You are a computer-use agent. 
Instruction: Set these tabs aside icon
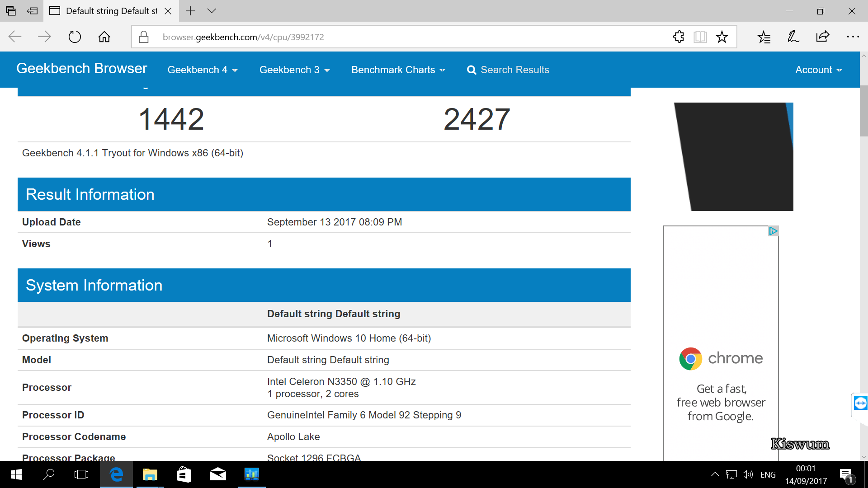pyautogui.click(x=33, y=11)
